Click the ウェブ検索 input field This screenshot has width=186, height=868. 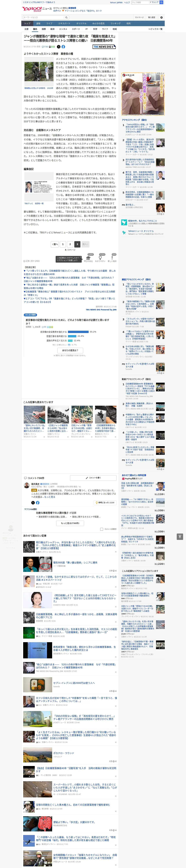(x=140, y=2)
